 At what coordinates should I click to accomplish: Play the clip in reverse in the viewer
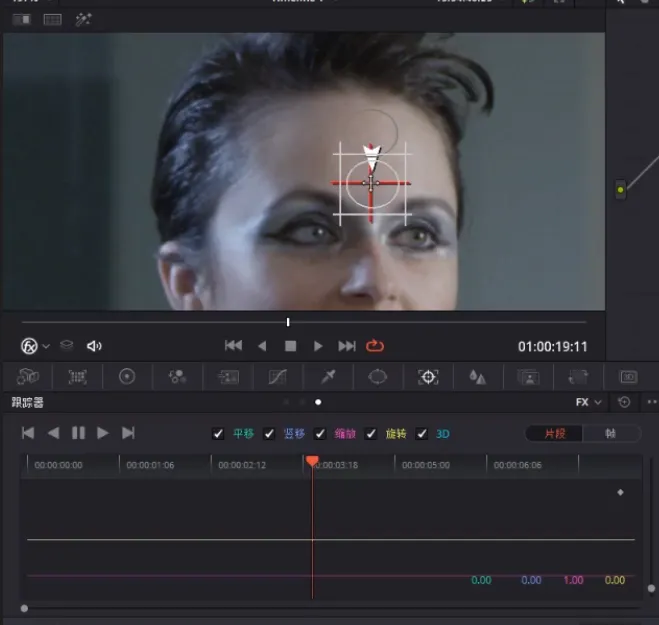coord(262,346)
